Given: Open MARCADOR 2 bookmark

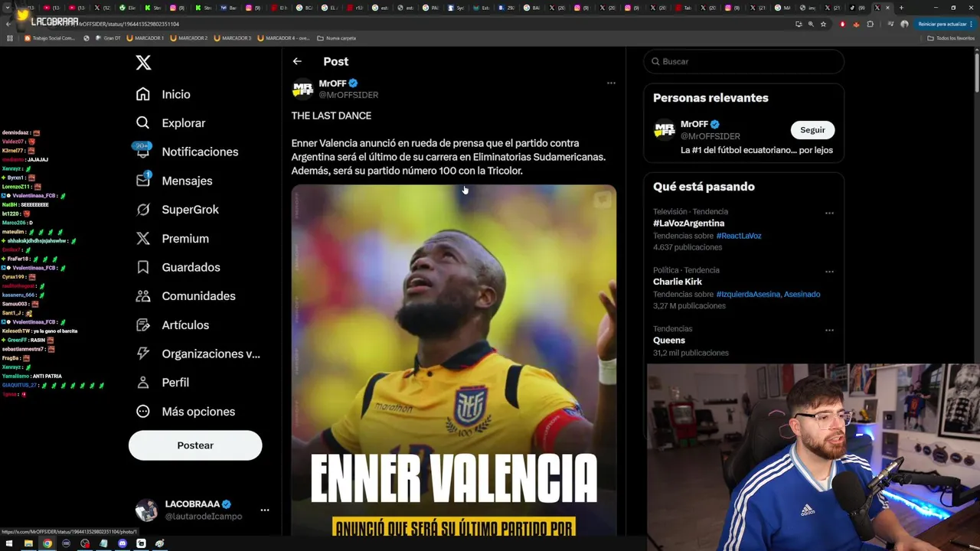Looking at the screenshot, I should click(x=189, y=37).
